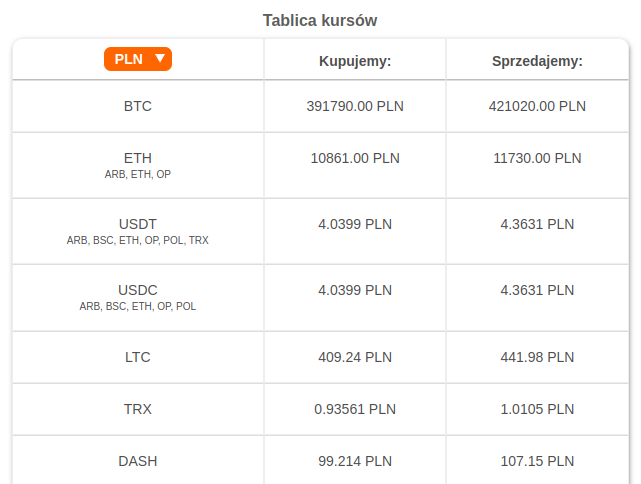Click BTC buy price 391790.00 PLN
Screen dimensions: 641x484
click(x=355, y=105)
